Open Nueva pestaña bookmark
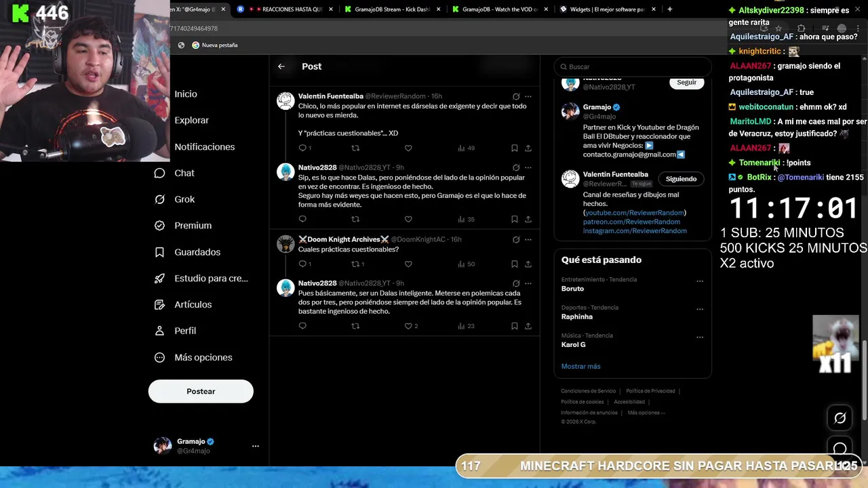This screenshot has height=488, width=868. [214, 45]
